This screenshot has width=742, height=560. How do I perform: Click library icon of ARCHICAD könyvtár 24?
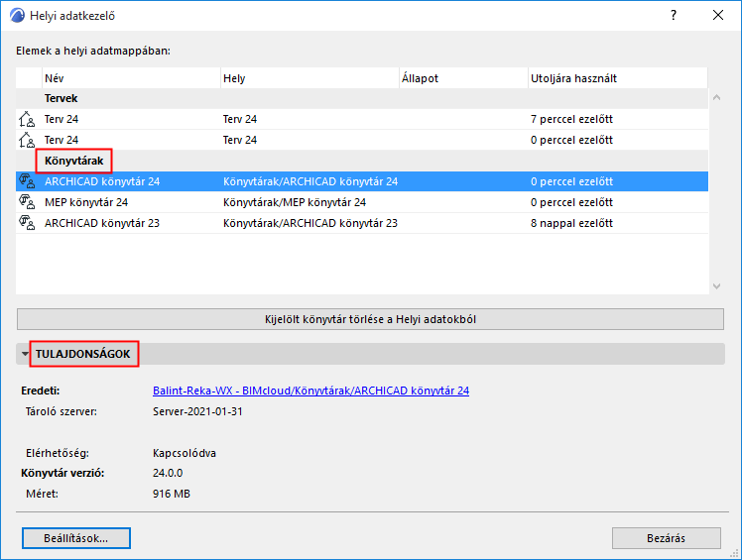(27, 181)
